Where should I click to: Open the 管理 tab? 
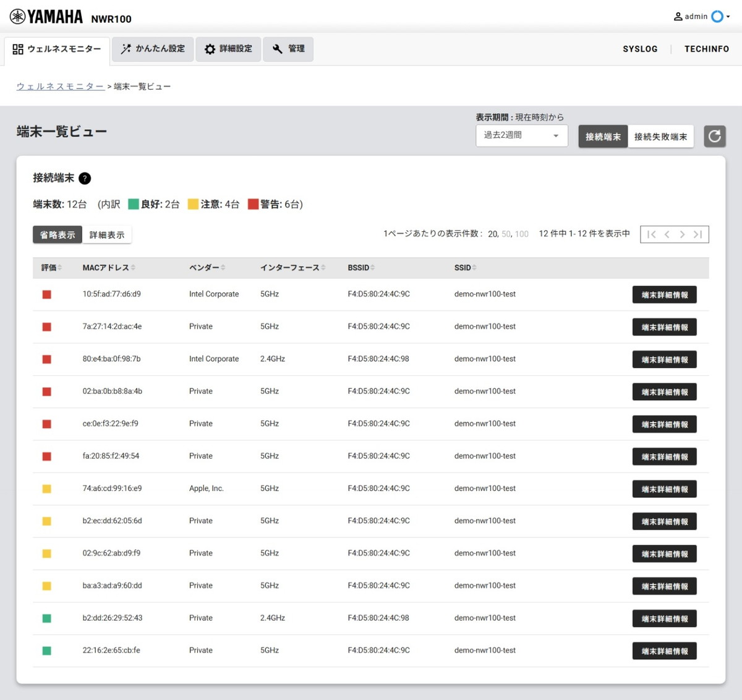[288, 49]
